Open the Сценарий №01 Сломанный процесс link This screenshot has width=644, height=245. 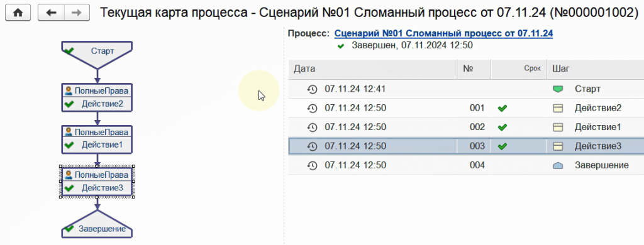(443, 33)
